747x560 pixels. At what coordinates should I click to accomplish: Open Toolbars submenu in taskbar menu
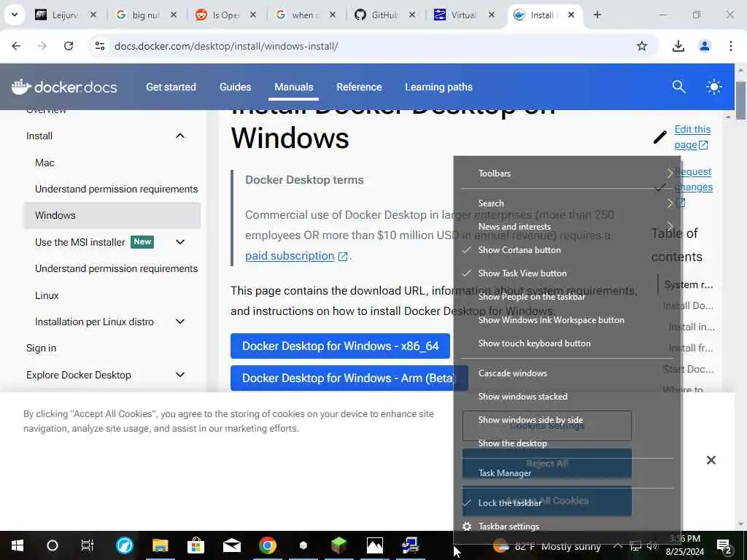pyautogui.click(x=567, y=174)
